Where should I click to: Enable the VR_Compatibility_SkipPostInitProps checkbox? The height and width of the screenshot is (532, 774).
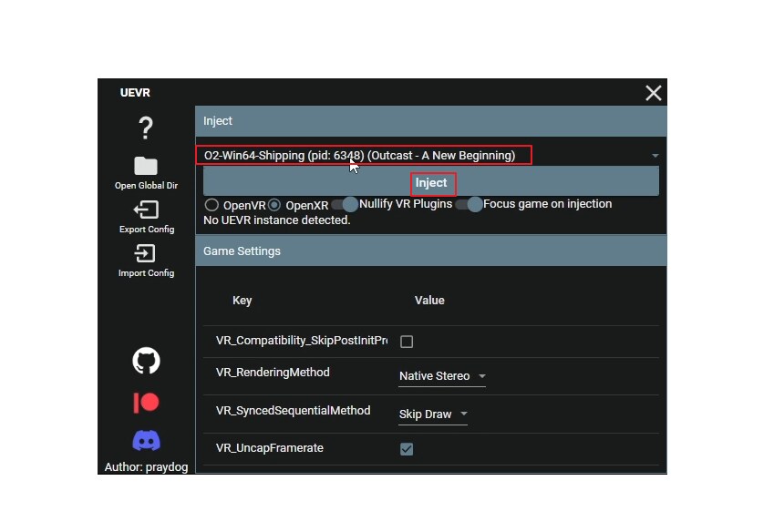tap(406, 342)
